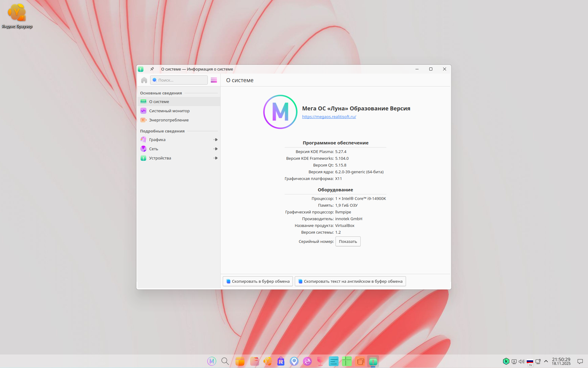Image resolution: width=588 pixels, height=368 pixels.
Task: Copy the text in English to clipboard
Action: [350, 281]
